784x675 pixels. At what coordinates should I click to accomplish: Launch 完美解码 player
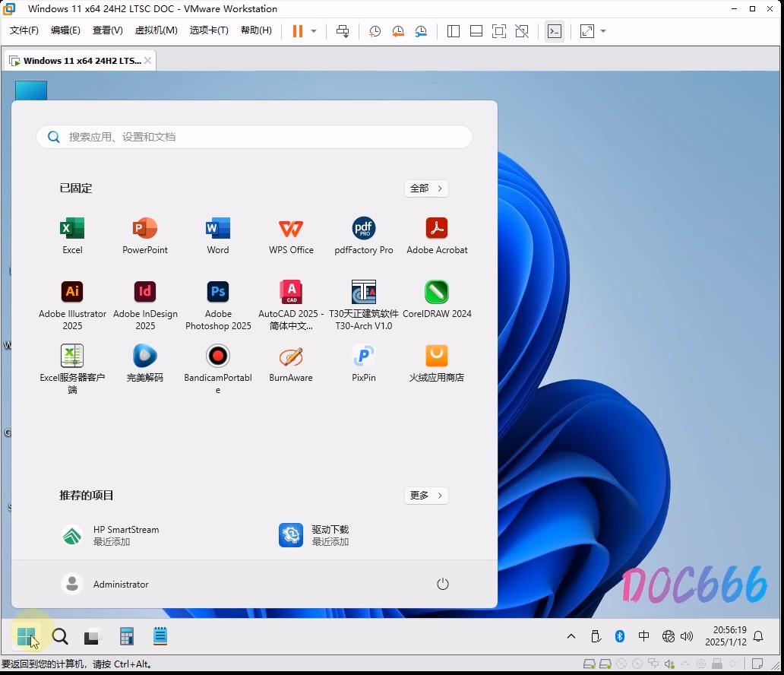145,363
